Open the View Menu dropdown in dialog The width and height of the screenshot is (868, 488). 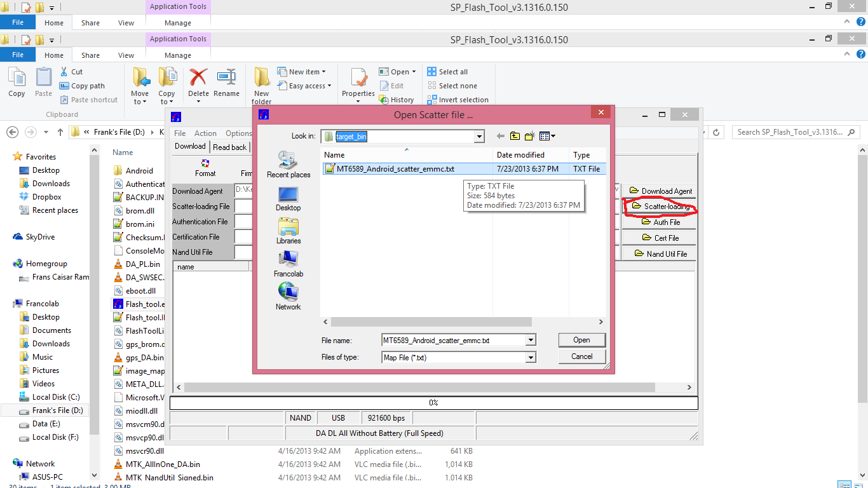[547, 136]
